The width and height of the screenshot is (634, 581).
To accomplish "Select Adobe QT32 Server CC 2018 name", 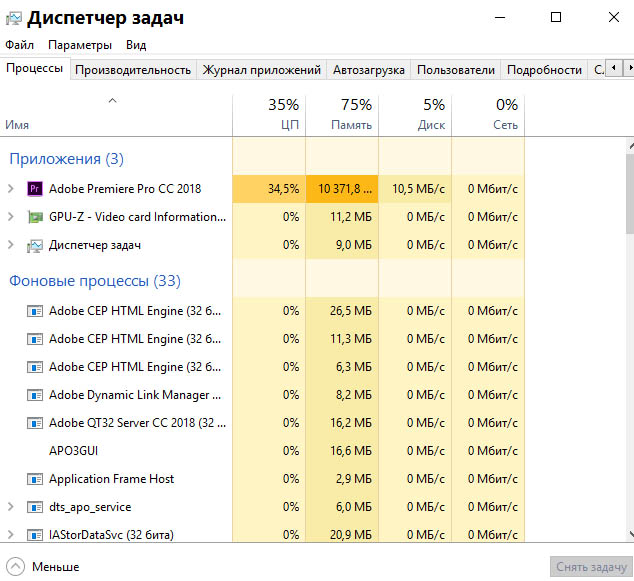I will (137, 423).
